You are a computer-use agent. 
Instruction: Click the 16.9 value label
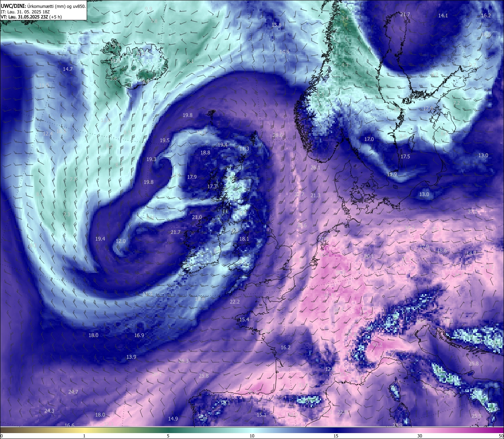coord(139,335)
